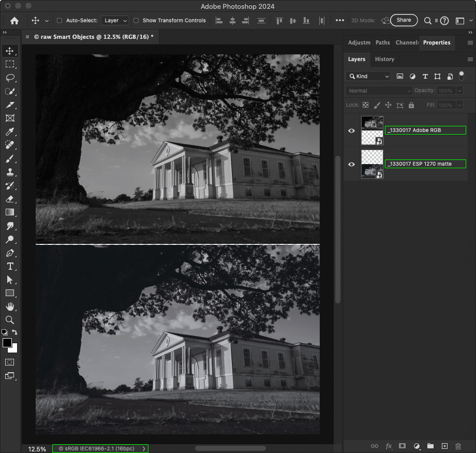Select the Horizontal Type tool

click(10, 266)
